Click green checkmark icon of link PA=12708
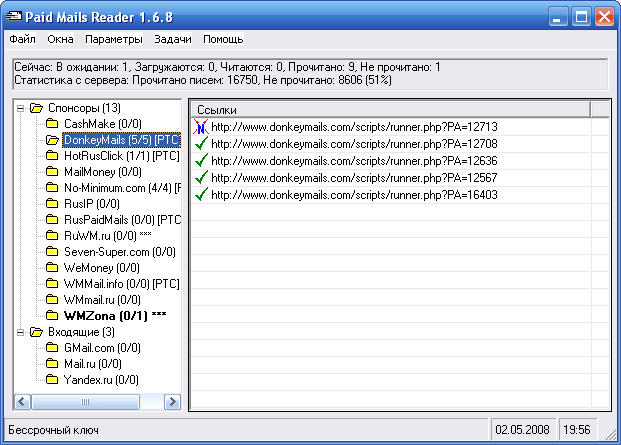The image size is (621, 445). point(202,144)
